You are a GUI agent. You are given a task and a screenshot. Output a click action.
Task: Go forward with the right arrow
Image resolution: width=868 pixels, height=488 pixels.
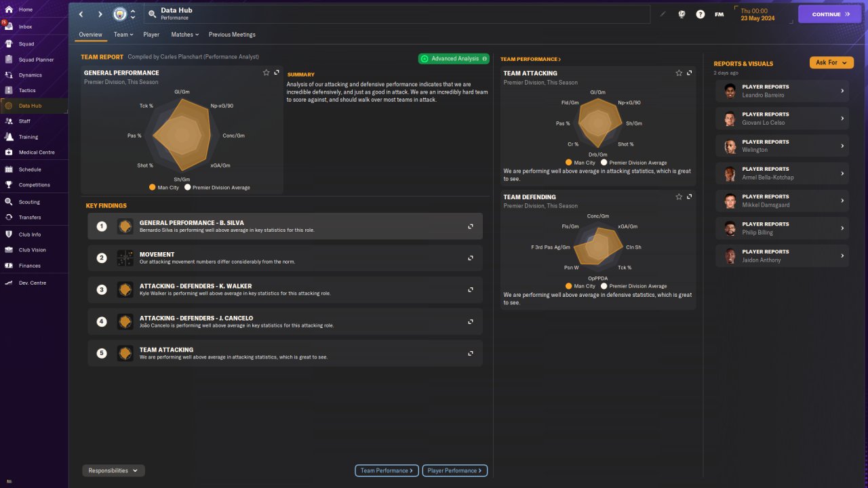coord(100,14)
